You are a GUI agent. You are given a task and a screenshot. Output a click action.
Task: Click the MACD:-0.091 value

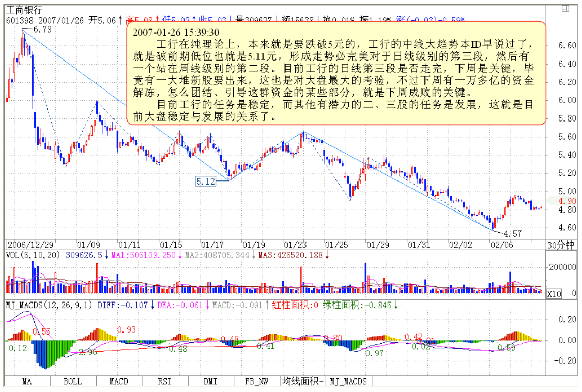pos(237,305)
